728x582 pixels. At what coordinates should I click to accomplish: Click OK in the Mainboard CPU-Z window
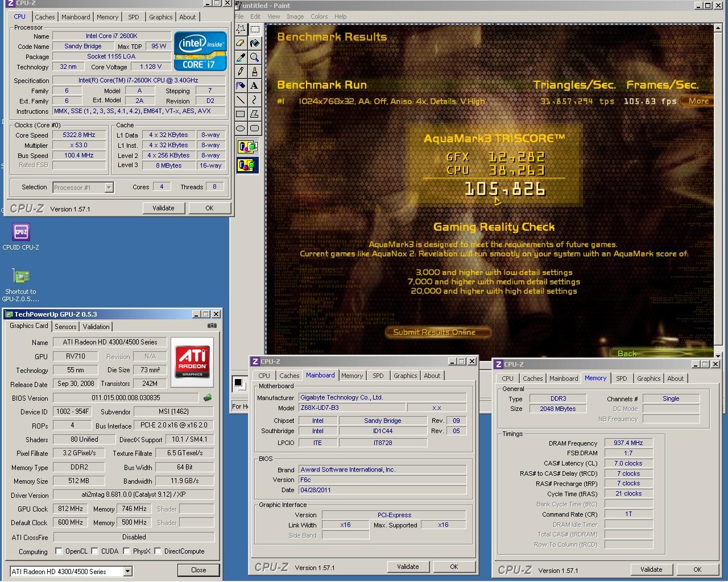[x=454, y=567]
